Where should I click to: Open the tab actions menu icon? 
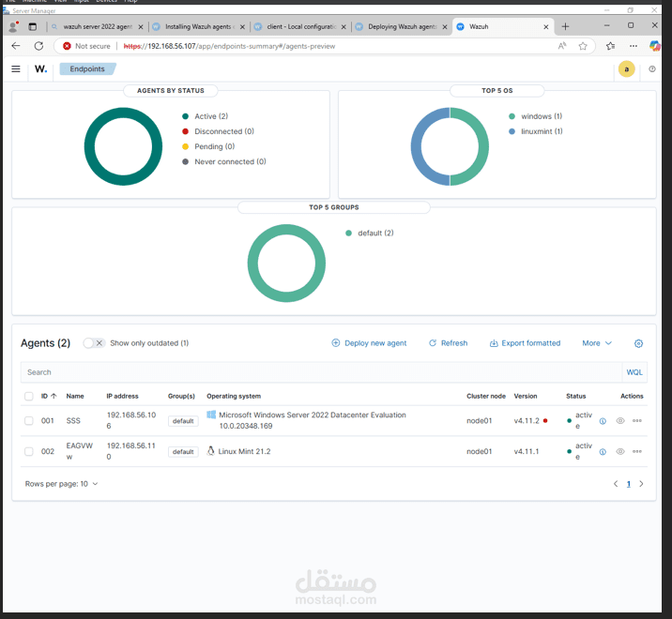[x=33, y=26]
